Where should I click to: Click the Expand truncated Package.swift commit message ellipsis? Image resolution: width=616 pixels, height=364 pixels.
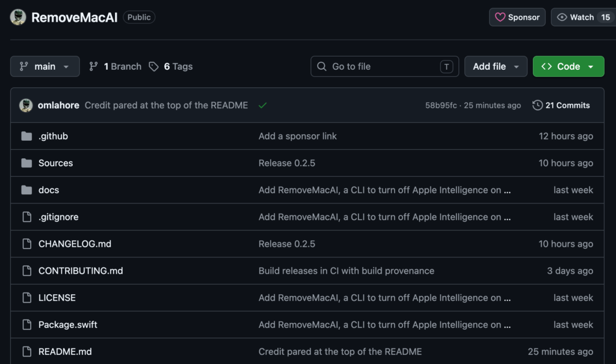[x=508, y=325]
